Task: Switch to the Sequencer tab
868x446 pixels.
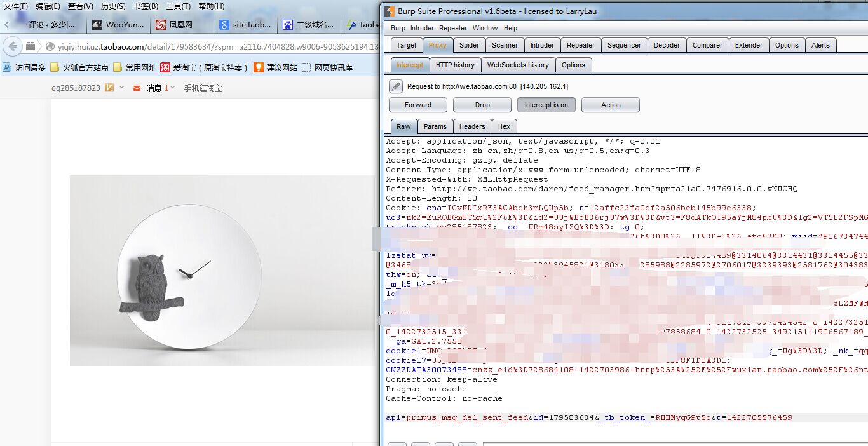Action: click(x=625, y=45)
